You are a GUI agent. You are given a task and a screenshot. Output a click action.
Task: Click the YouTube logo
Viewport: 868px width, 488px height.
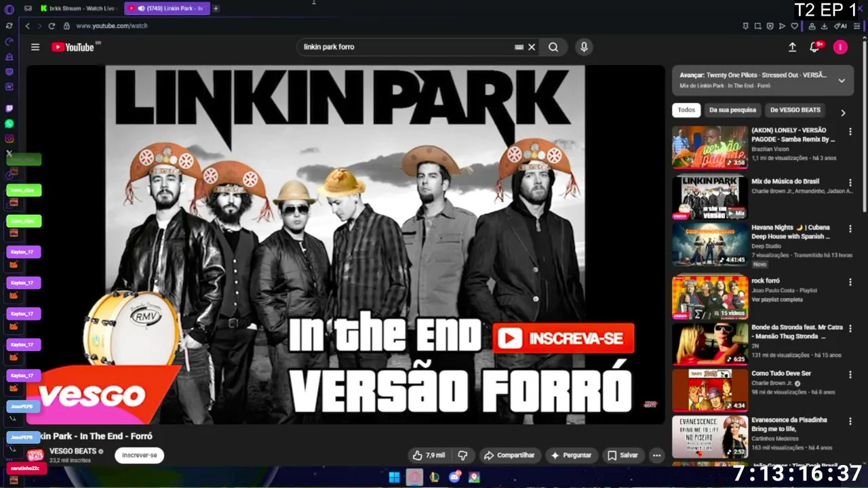coord(75,47)
